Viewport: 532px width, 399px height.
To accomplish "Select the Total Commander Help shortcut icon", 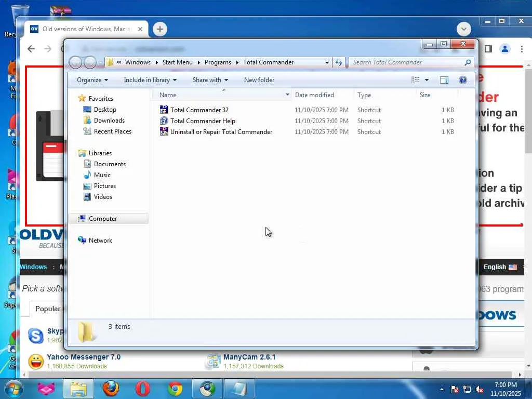I will tap(164, 121).
